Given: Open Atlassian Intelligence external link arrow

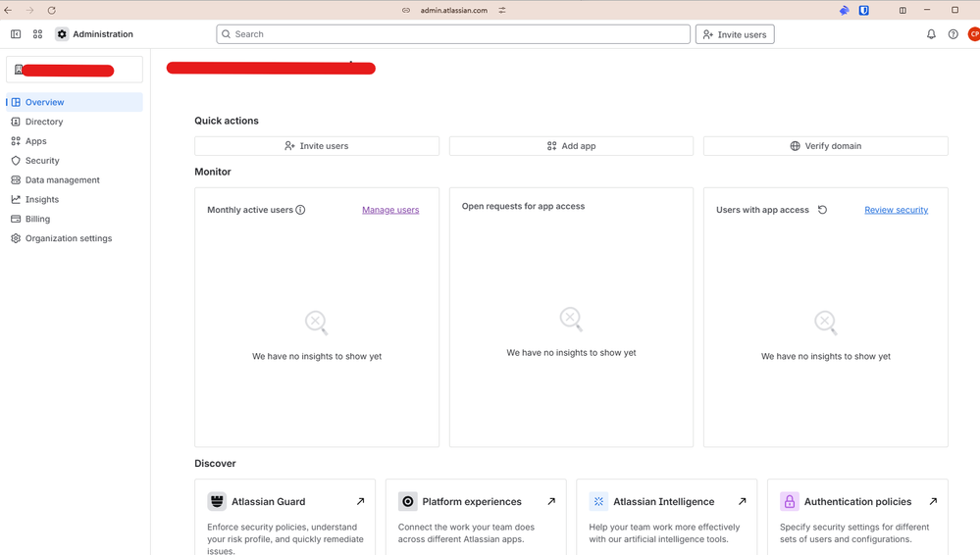Looking at the screenshot, I should pos(742,501).
